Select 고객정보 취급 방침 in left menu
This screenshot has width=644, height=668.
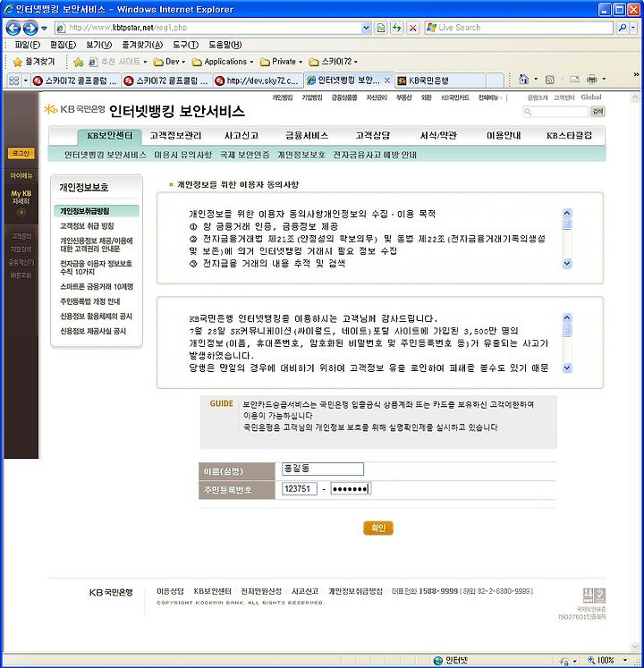87,226
